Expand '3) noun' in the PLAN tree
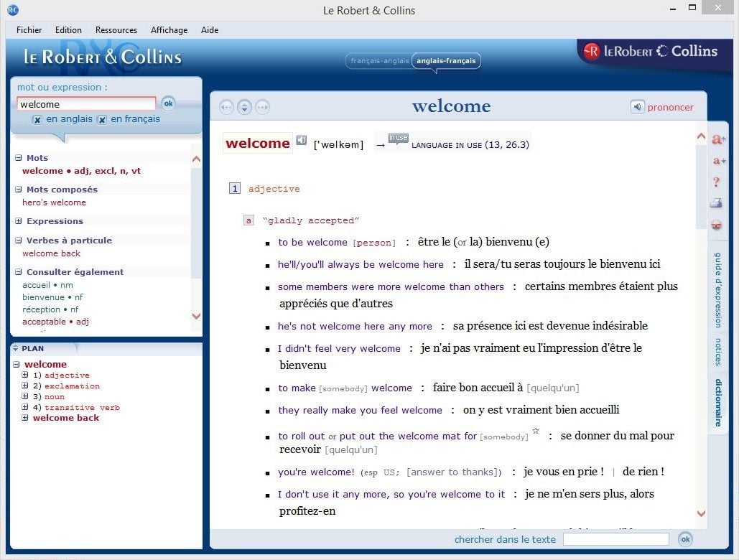The height and width of the screenshot is (560, 739). (x=25, y=396)
